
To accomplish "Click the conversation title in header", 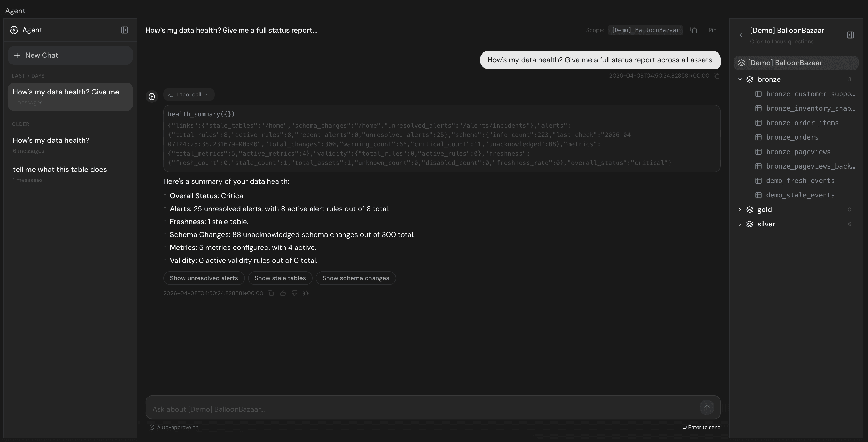I will tap(231, 30).
